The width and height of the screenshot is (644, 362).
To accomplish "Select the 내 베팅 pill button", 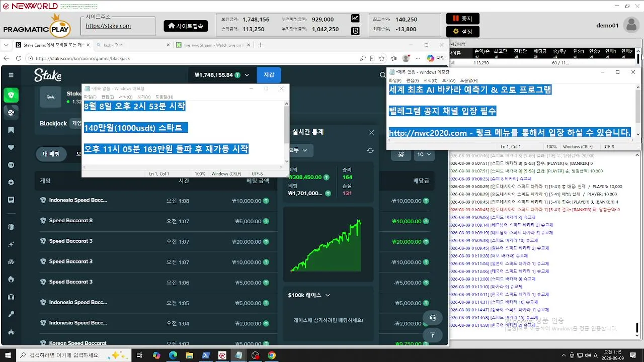I will coord(52,154).
